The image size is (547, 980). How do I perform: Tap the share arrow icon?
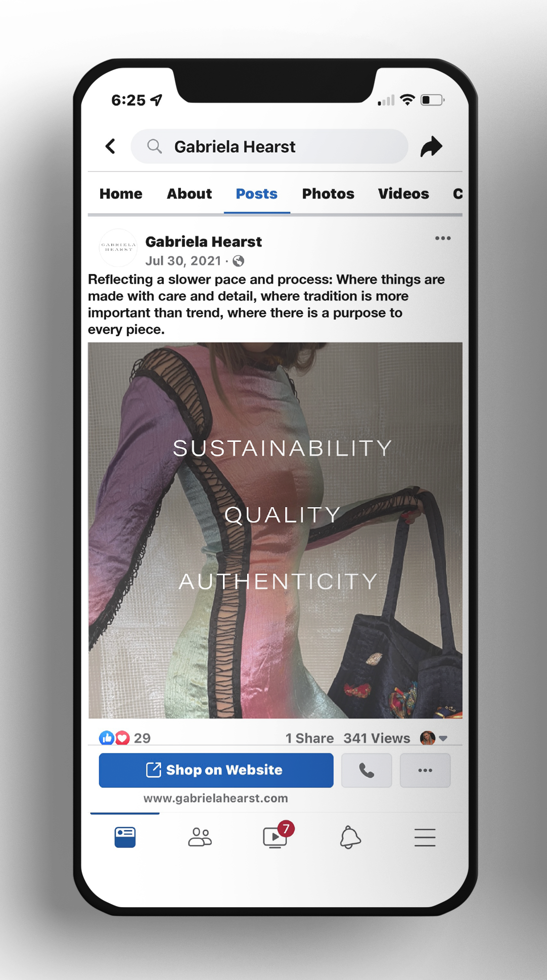click(x=431, y=147)
